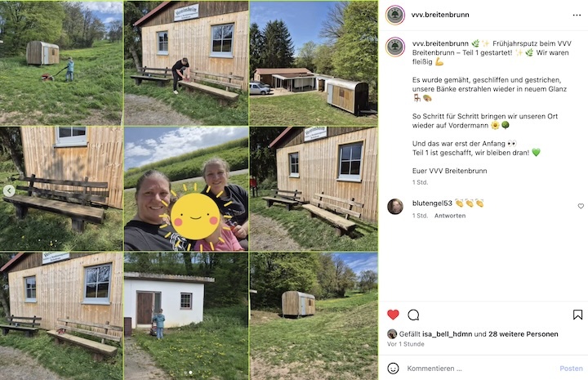This screenshot has width=588, height=380.
Task: Save the post with the bookmark icon
Action: point(577,315)
